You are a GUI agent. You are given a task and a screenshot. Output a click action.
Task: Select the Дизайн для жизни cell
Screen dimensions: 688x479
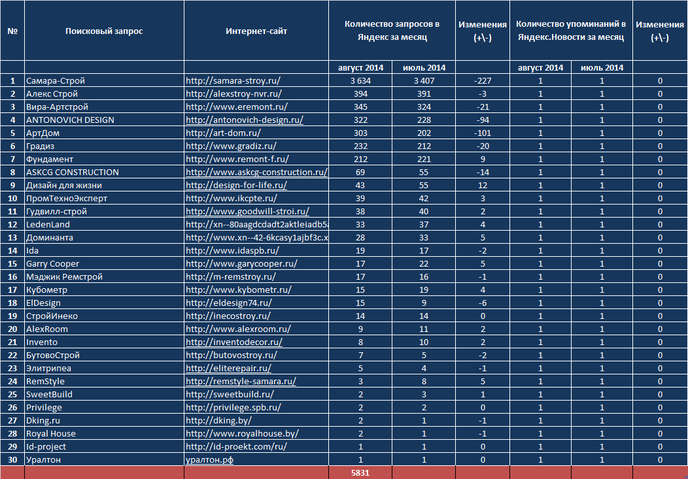pos(104,185)
